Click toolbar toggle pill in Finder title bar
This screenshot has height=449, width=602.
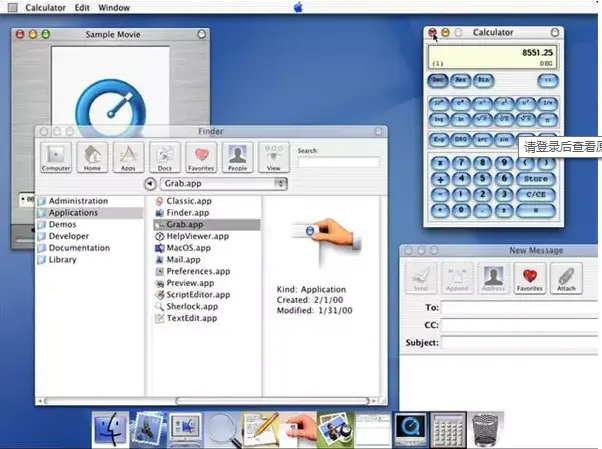coord(378,131)
